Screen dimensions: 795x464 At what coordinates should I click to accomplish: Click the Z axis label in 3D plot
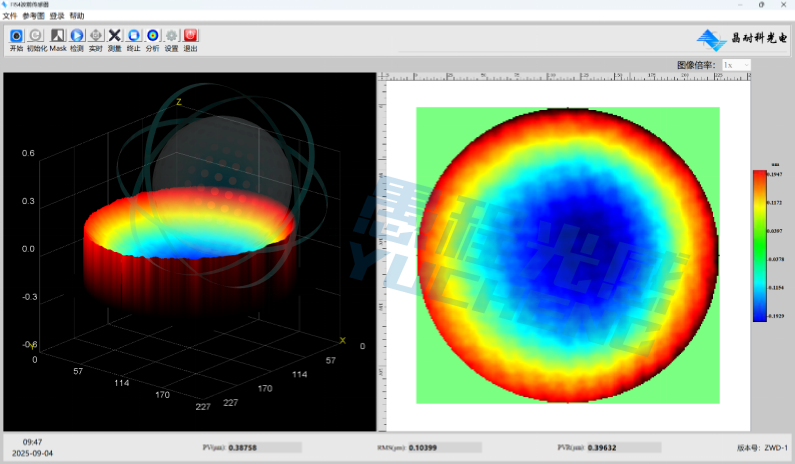click(x=178, y=102)
